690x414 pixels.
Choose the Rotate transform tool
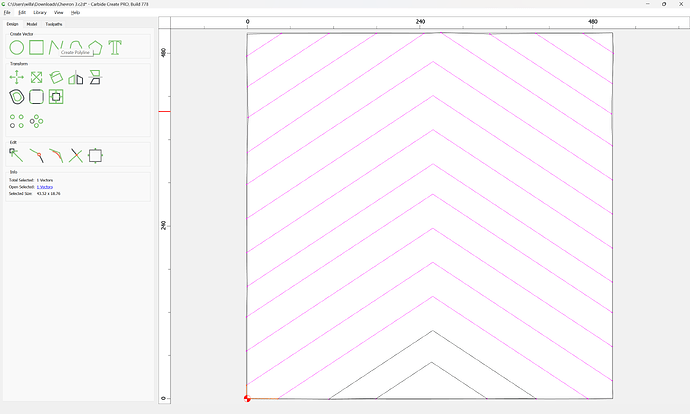[56, 77]
